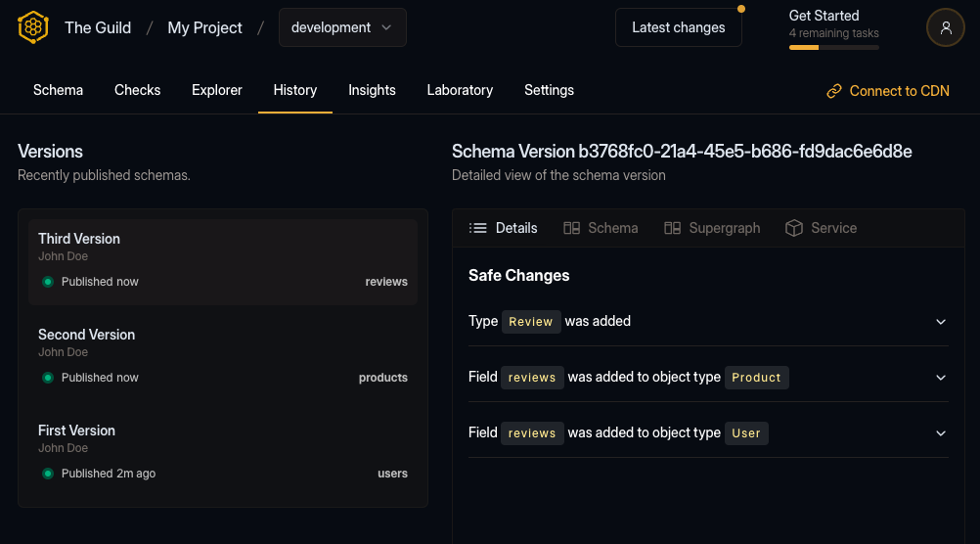
Task: Expand reviews added to User change
Action: click(x=941, y=433)
